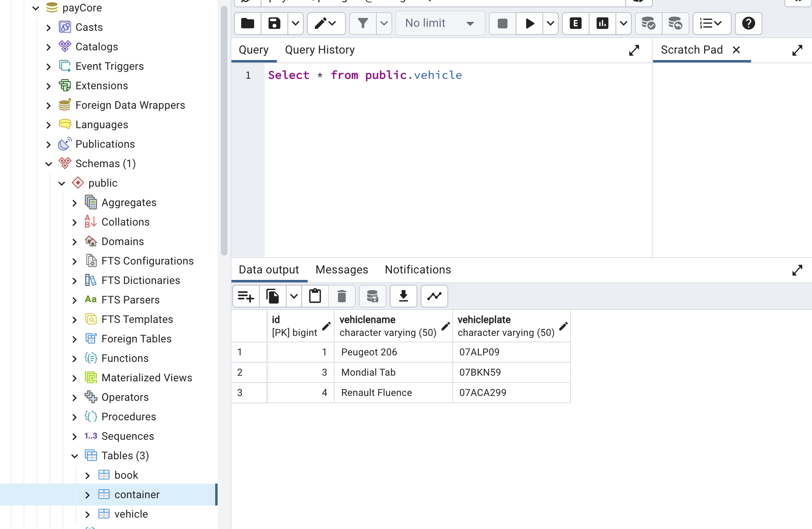Open the graph visualiser for results

pyautogui.click(x=434, y=296)
